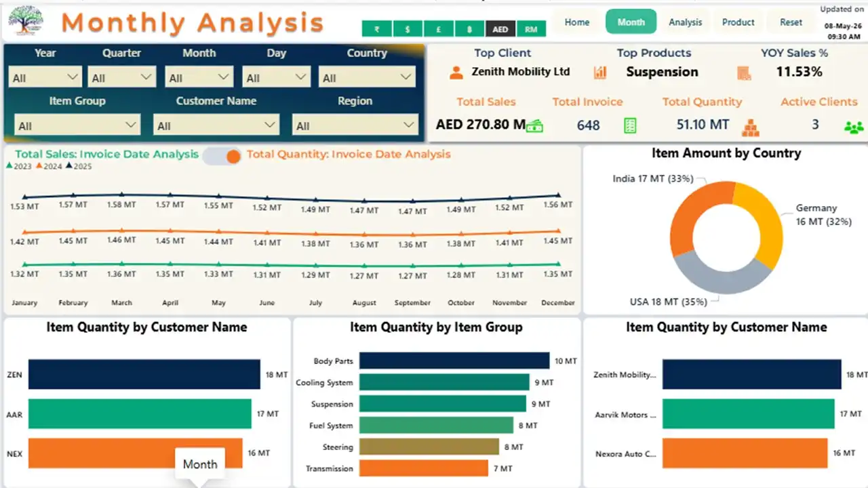The image size is (868, 488).
Task: Click the 'Month' tooltip label at bottom
Action: [200, 464]
